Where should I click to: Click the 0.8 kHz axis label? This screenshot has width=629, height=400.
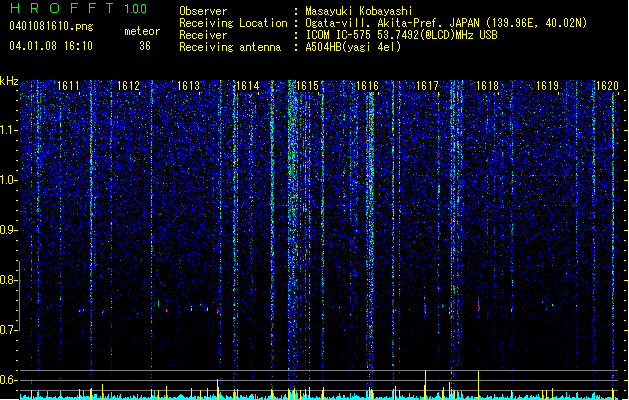[x=9, y=280]
